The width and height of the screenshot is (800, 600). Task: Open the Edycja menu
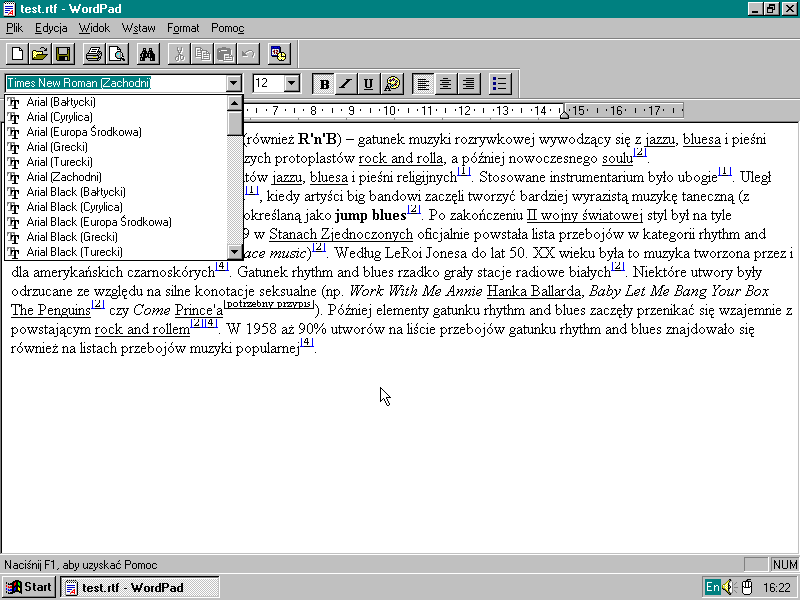(x=51, y=28)
